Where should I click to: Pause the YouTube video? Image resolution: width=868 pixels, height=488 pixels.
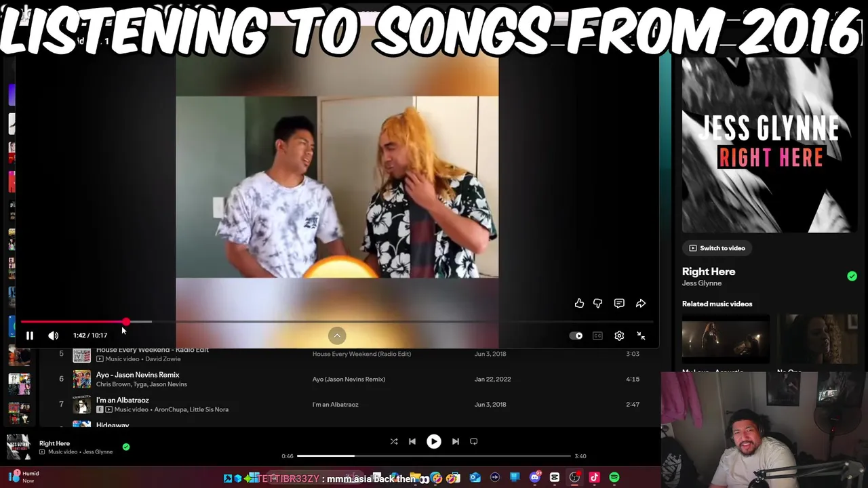pyautogui.click(x=30, y=335)
